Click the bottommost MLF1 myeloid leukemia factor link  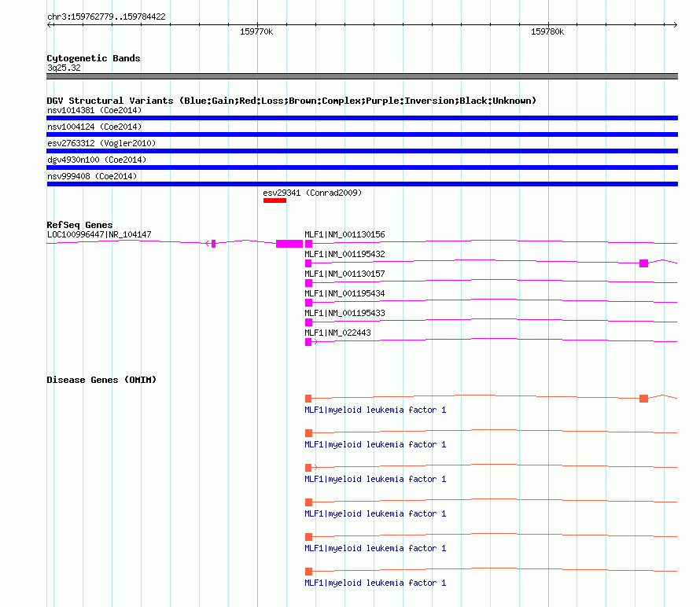point(375,583)
